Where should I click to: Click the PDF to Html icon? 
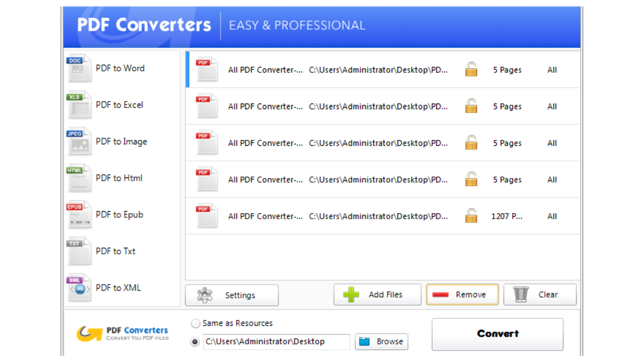(x=79, y=178)
